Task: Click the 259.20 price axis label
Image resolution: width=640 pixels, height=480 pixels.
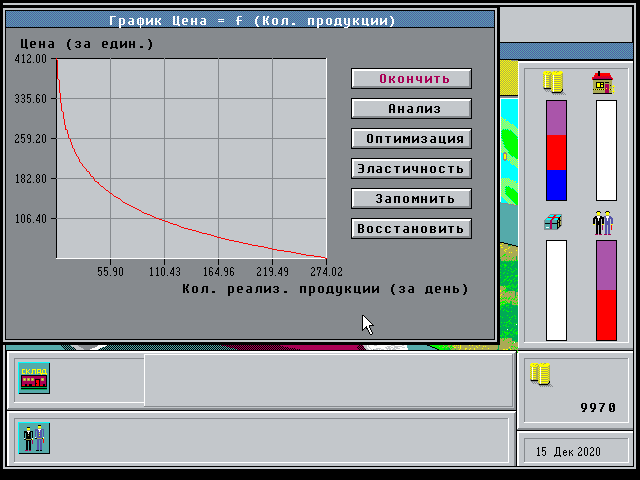Action: point(31,139)
